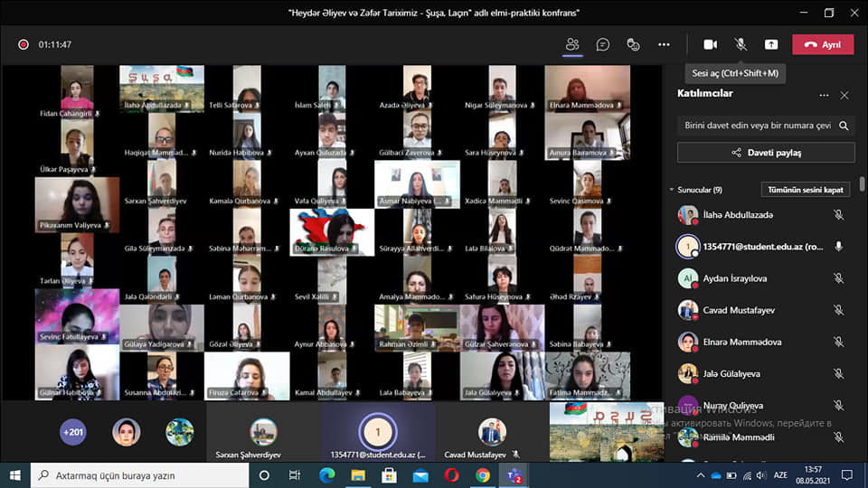Screen dimensions: 868x488
Task: Open the more actions ellipsis in the toolbar
Action: point(664,44)
